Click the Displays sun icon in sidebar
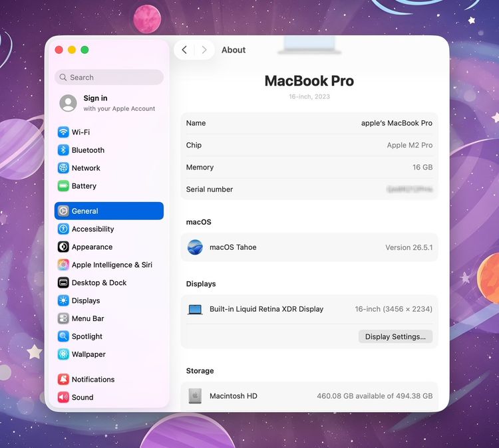This screenshot has height=448, width=499. click(x=63, y=300)
